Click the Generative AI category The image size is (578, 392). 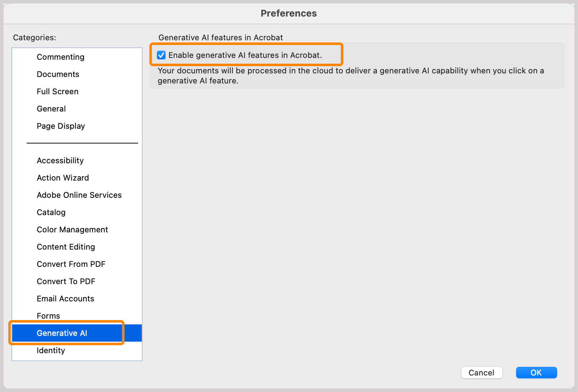[x=62, y=333]
